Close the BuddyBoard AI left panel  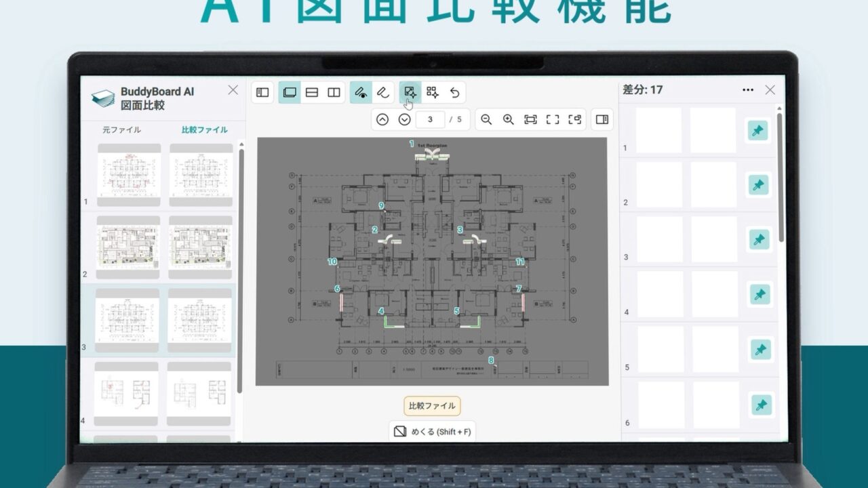click(233, 89)
